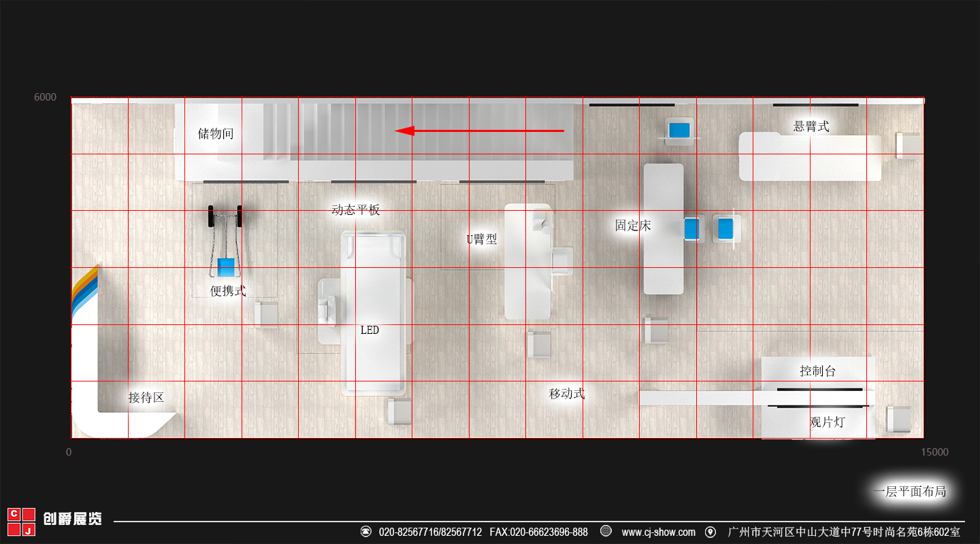Open the www.cj-show.com website link
The height and width of the screenshot is (544, 980).
coord(658,532)
